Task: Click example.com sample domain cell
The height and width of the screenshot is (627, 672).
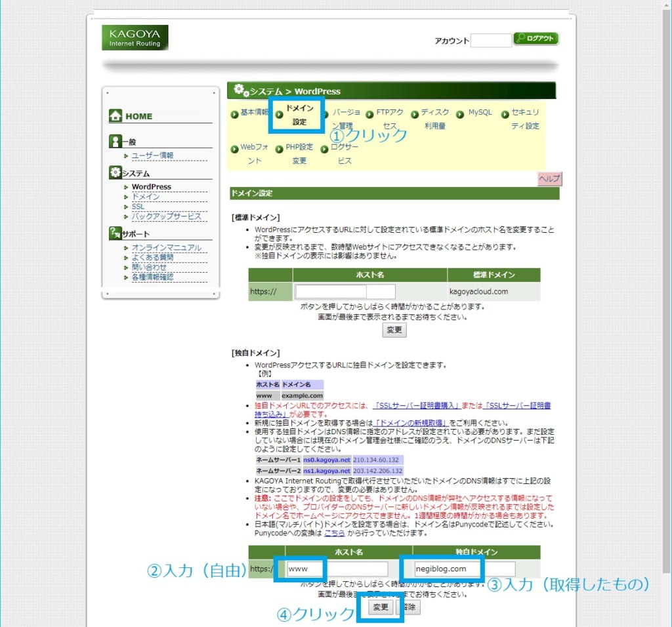Action: 302,395
